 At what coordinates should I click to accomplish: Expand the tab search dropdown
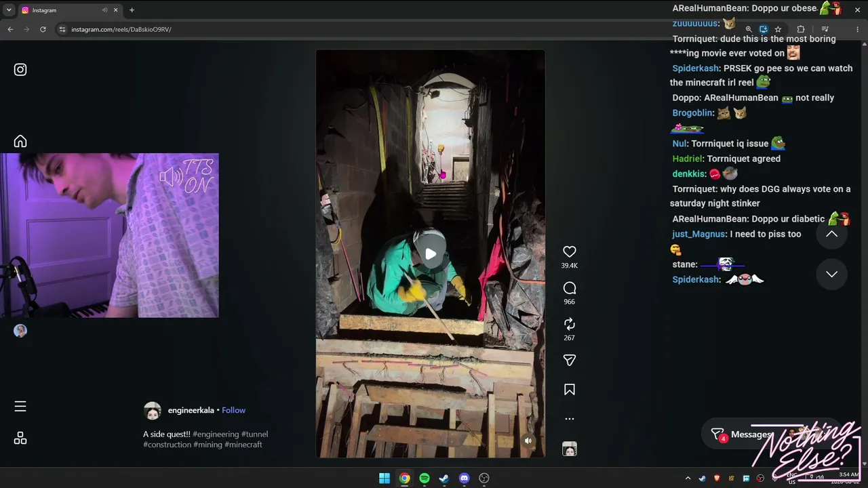coord(9,10)
